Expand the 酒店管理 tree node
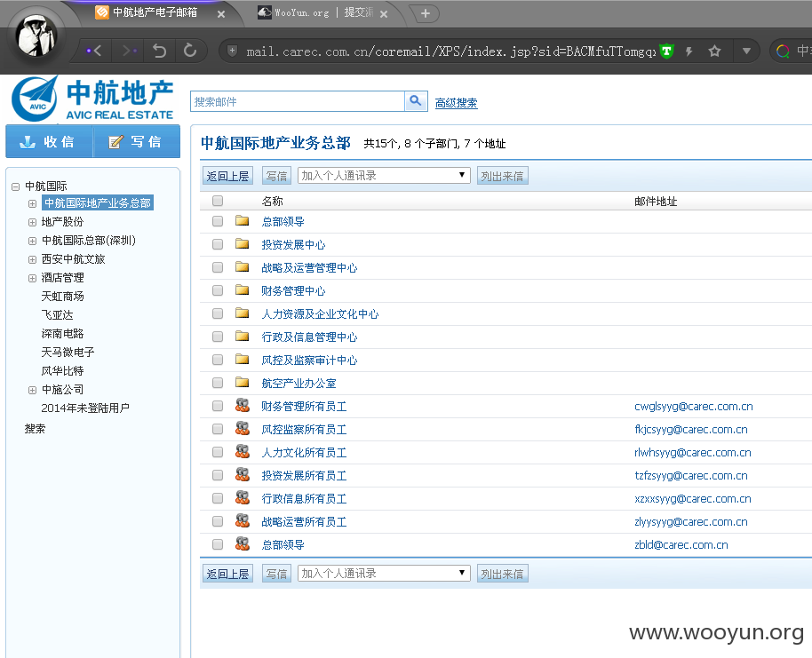The image size is (812, 658). pyautogui.click(x=32, y=278)
